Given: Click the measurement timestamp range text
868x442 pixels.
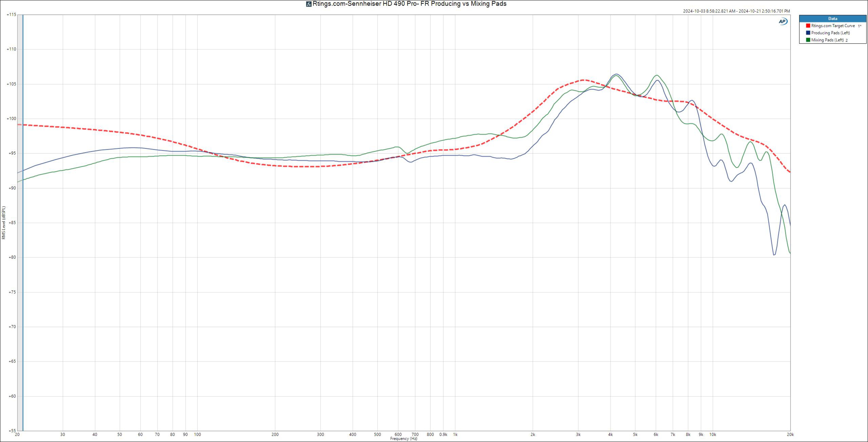Looking at the screenshot, I should [x=736, y=11].
